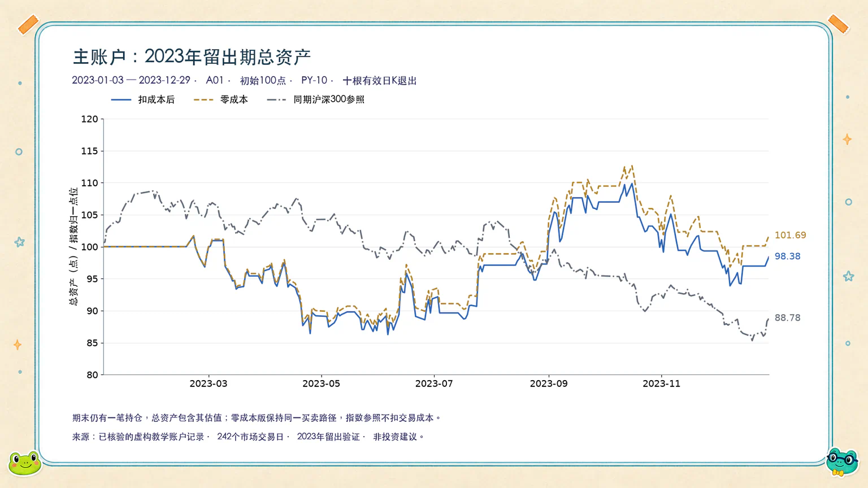
Task: Click the x-axis label 2023-11
Action: [662, 384]
